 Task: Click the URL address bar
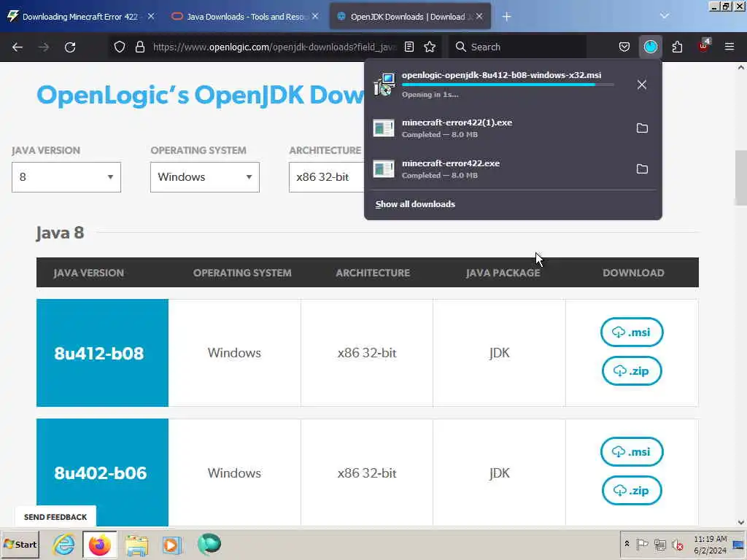[274, 47]
